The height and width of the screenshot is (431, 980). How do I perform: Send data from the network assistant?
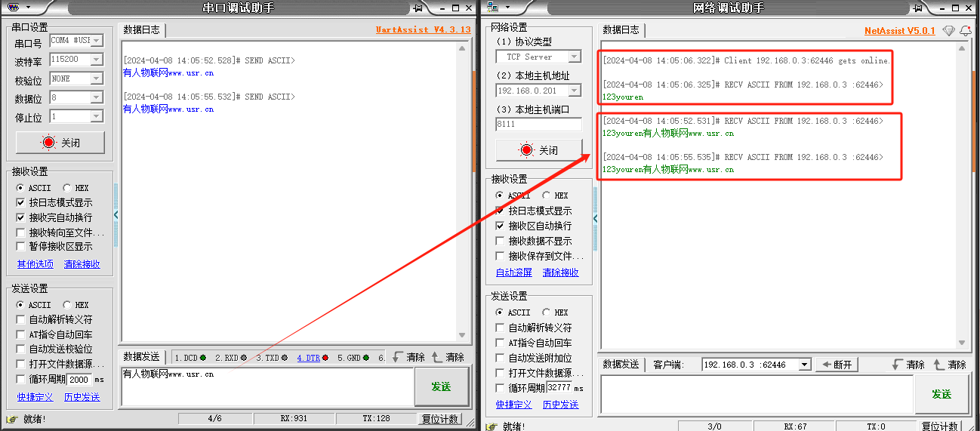point(941,394)
